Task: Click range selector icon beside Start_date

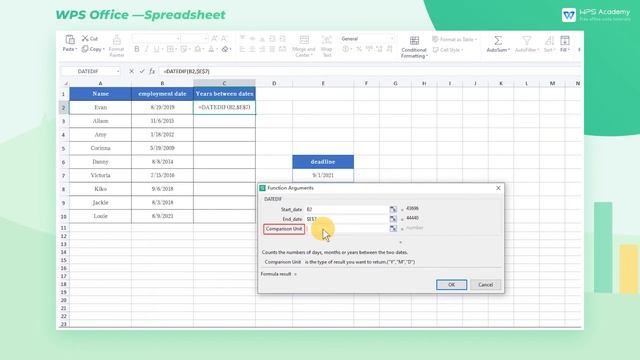Action: 393,209
